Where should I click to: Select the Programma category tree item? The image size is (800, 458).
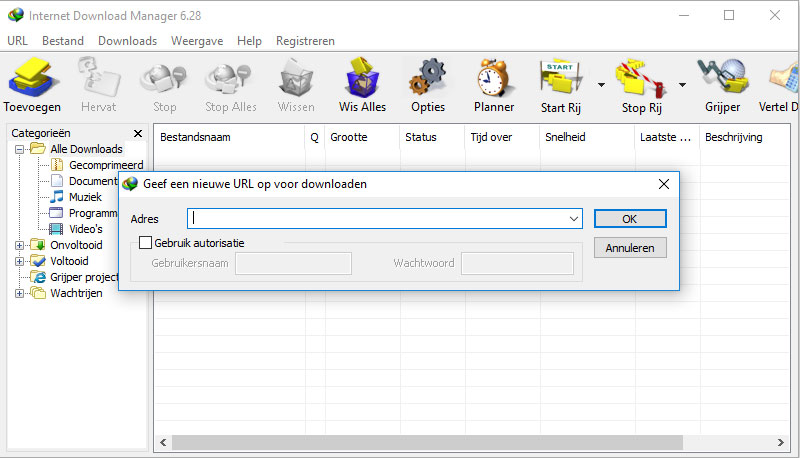pos(92,213)
